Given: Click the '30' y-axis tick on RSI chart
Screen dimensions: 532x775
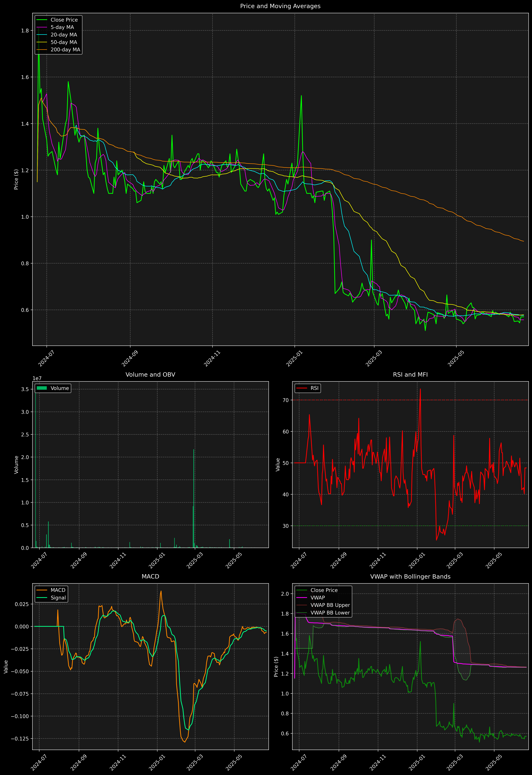Looking at the screenshot, I should (x=286, y=526).
